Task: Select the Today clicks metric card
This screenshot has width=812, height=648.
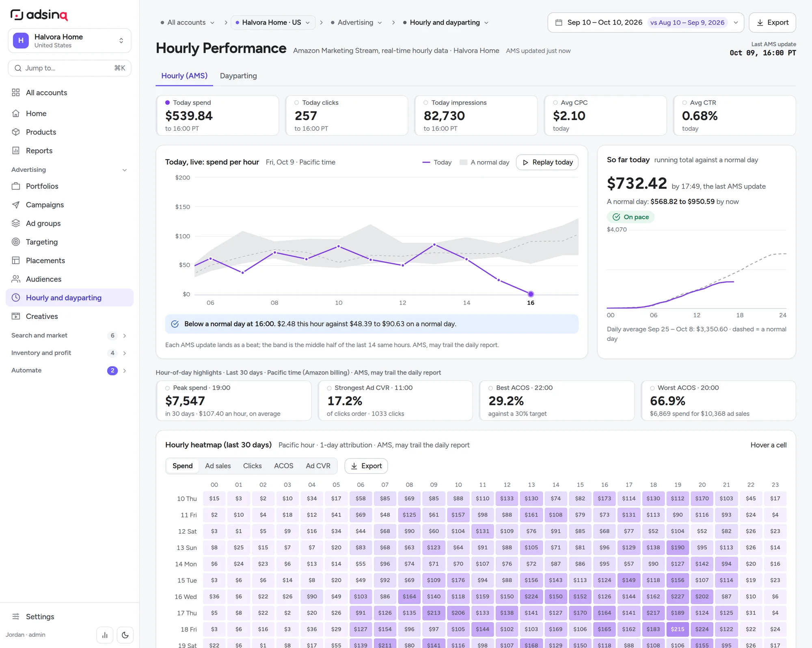Action: [x=347, y=116]
